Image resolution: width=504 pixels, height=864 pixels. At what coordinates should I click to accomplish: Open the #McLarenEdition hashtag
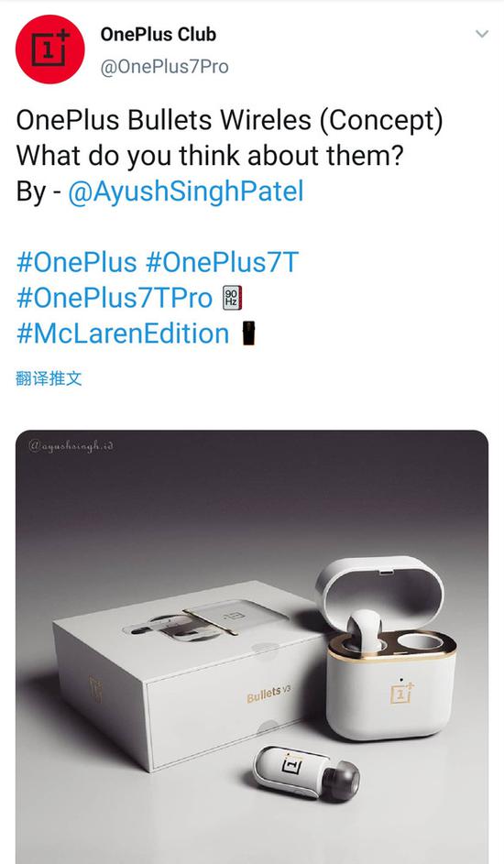pos(123,334)
